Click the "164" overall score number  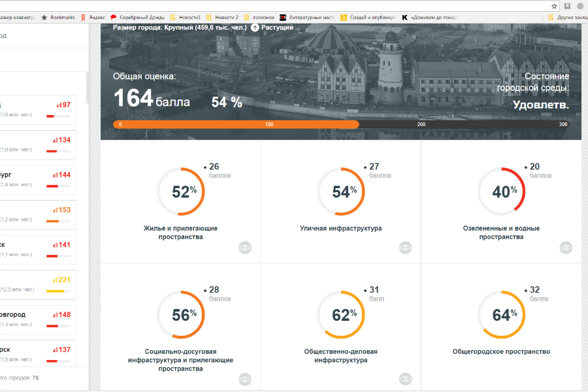point(133,98)
